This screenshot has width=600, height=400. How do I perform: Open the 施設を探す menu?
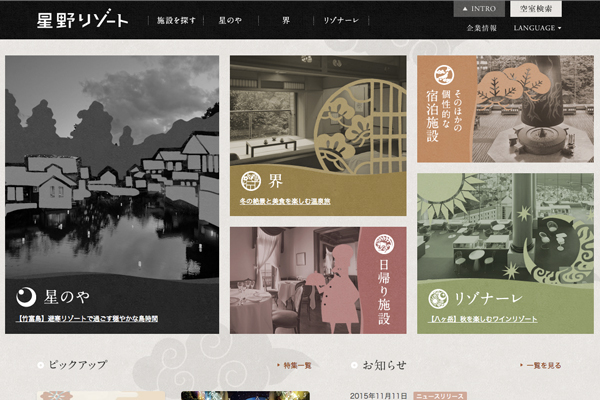(176, 20)
